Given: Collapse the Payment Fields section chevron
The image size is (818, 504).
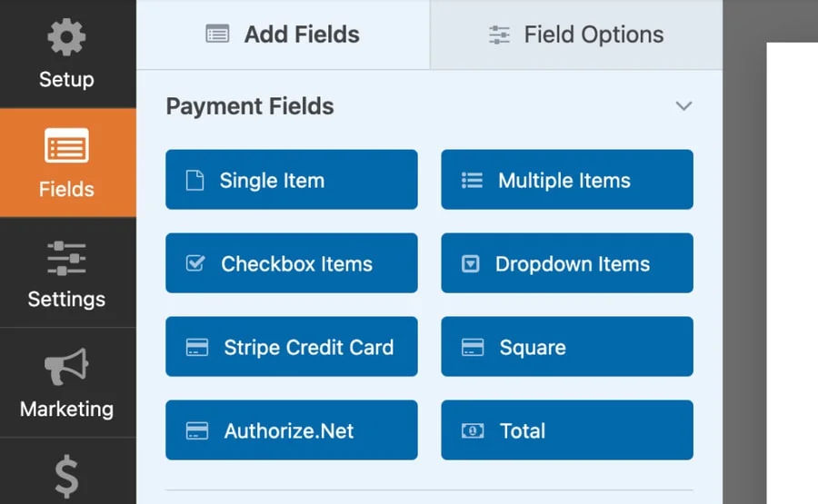Looking at the screenshot, I should coord(683,106).
